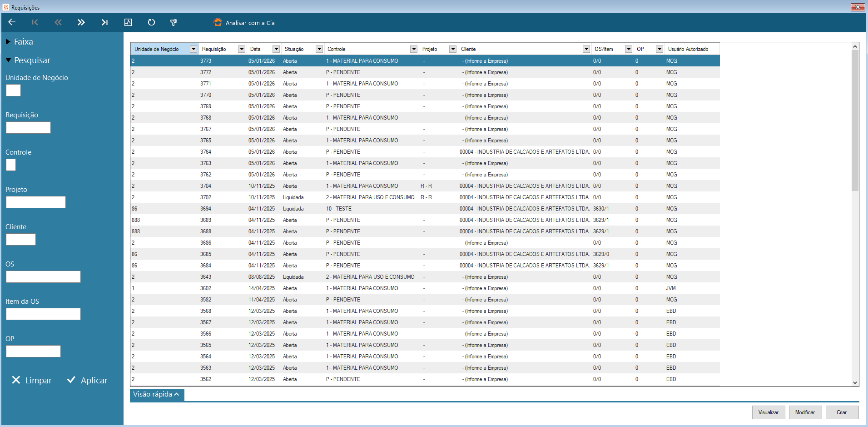Select requisition 3568 row
This screenshot has height=427, width=868.
pos(425,311)
